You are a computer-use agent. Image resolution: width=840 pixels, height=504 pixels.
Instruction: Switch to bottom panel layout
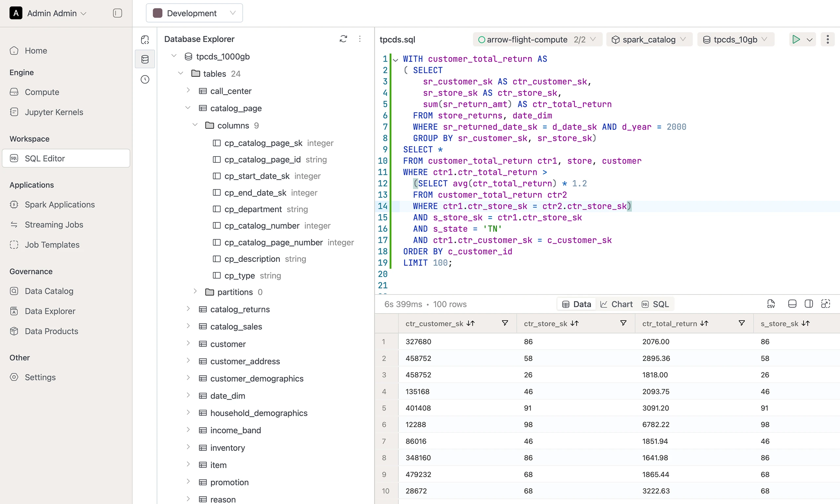[792, 304]
